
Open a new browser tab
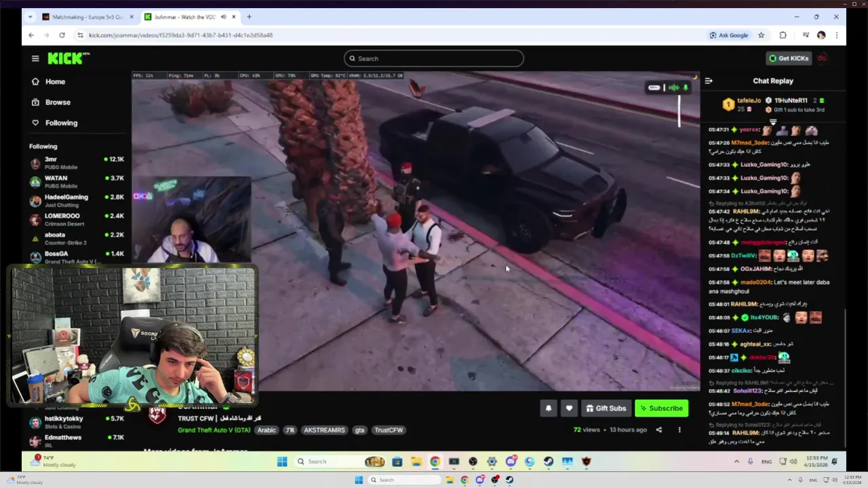[249, 17]
